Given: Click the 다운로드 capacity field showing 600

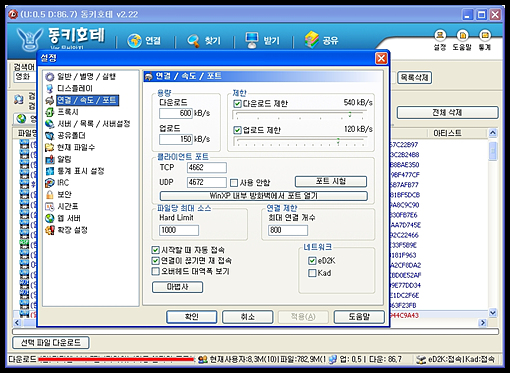Looking at the screenshot, I should (176, 113).
